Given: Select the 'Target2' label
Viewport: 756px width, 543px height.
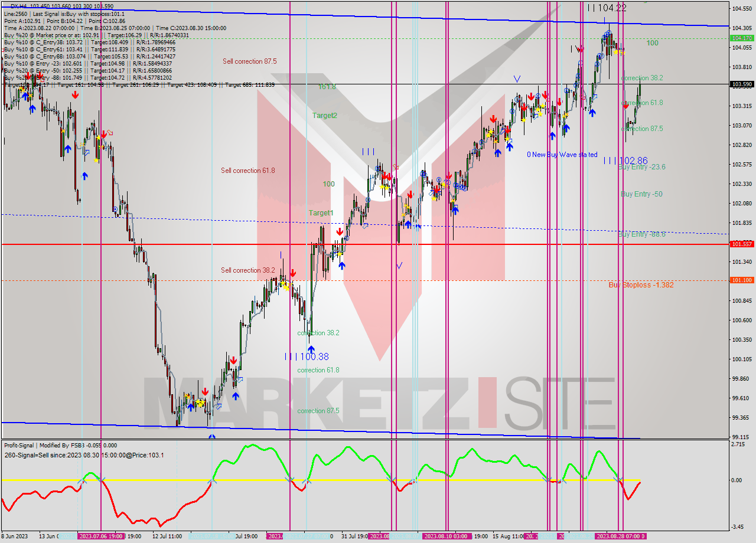Looking at the screenshot, I should [325, 116].
